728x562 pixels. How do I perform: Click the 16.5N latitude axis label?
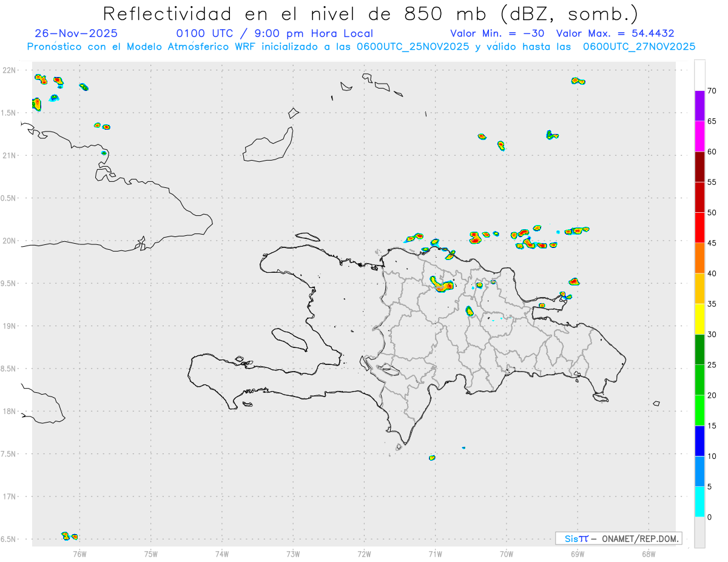(x=8, y=539)
